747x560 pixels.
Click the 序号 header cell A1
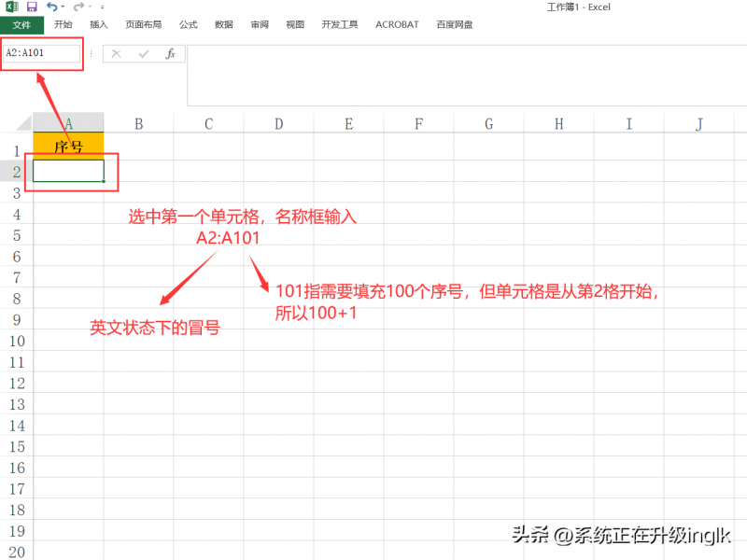tap(68, 147)
